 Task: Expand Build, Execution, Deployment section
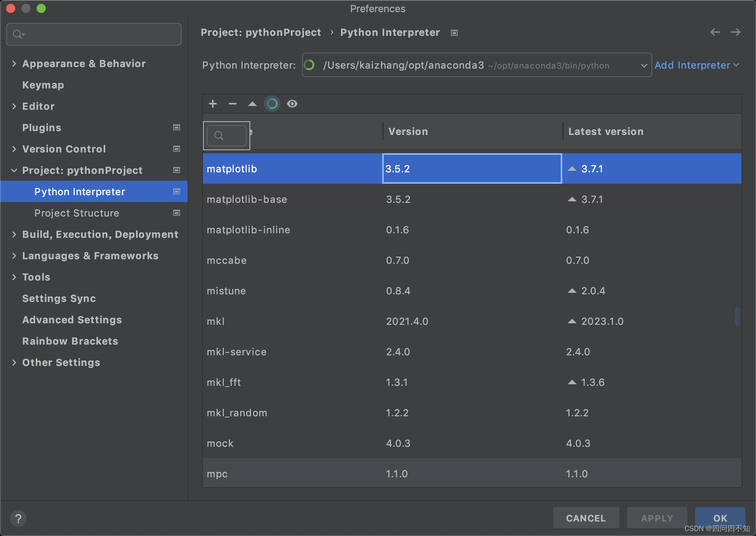tap(14, 234)
